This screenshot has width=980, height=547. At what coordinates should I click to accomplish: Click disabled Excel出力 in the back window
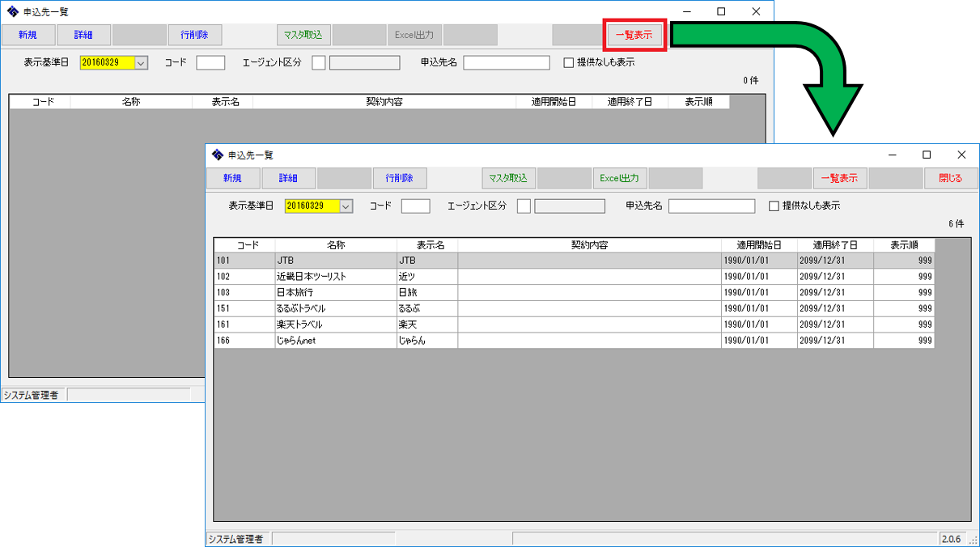click(x=414, y=35)
